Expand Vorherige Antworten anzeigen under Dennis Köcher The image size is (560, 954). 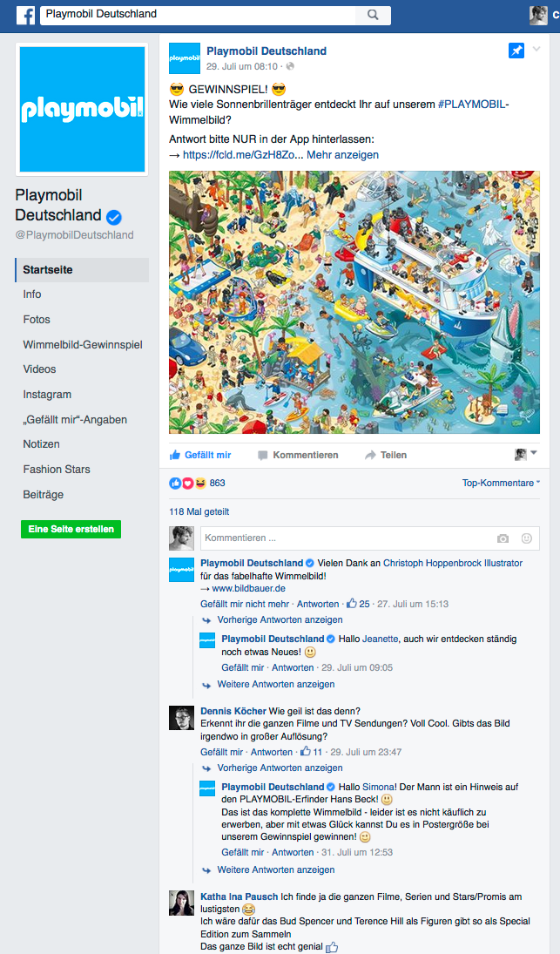click(280, 768)
